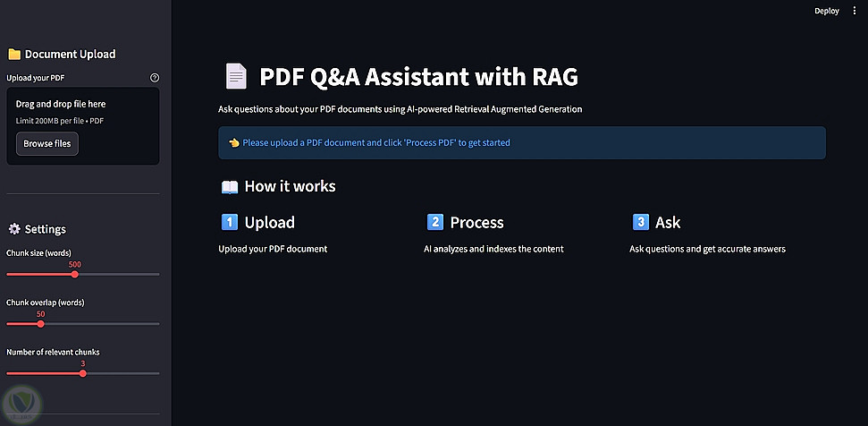Click the number 1 icon beside Upload
868x426 pixels.
pos(229,222)
